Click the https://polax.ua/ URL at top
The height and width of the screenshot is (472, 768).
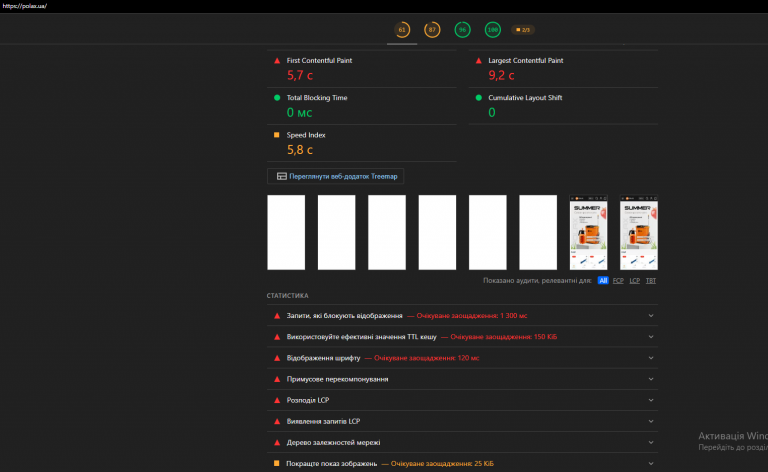pos(24,6)
